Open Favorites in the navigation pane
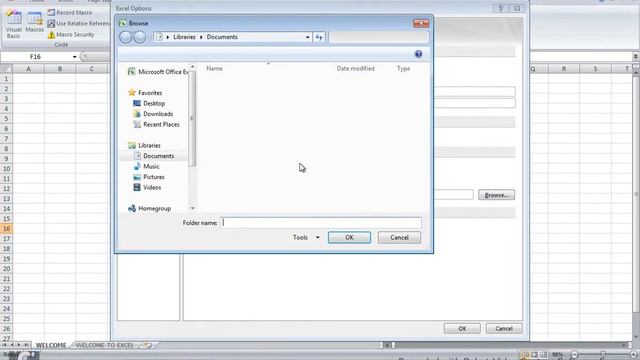640x360 pixels. click(145, 93)
